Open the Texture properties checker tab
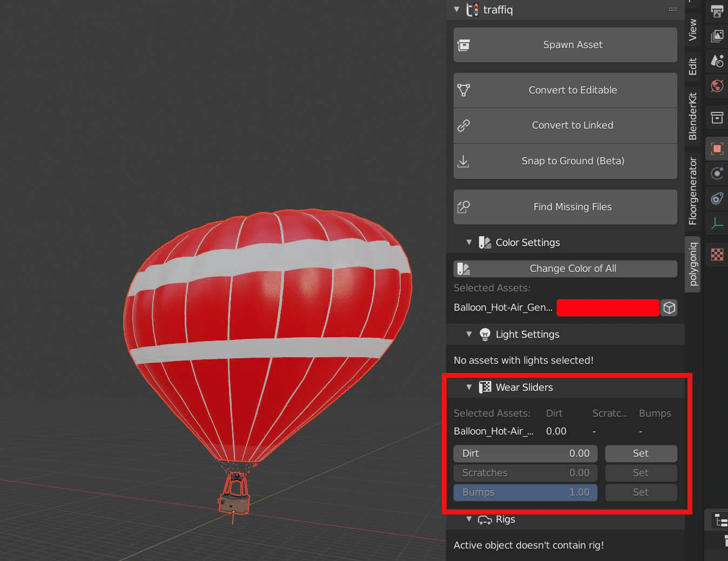728x561 pixels. (x=717, y=255)
